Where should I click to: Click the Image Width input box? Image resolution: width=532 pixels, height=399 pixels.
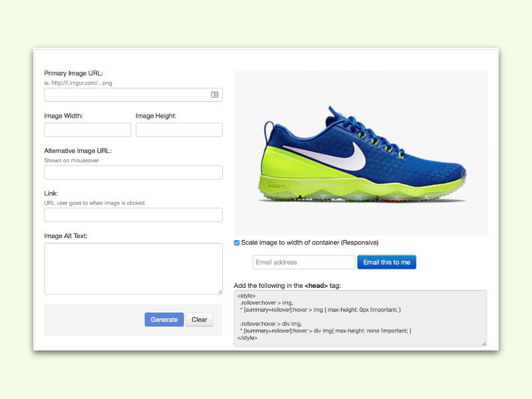pos(88,130)
